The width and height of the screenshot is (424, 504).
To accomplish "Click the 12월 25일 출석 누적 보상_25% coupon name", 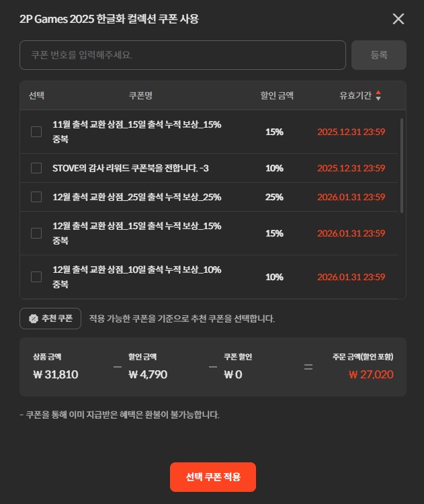I will (137, 197).
